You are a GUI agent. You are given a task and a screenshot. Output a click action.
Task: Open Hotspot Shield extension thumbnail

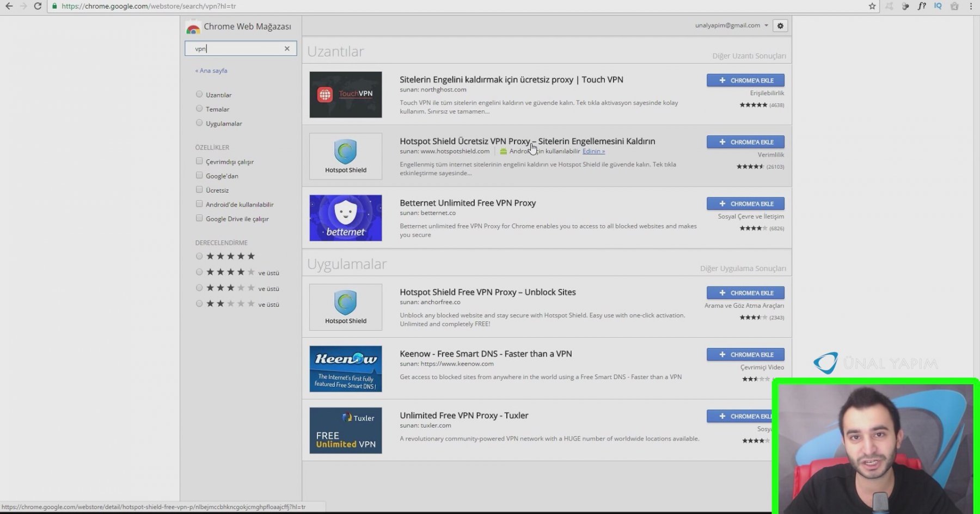tap(346, 156)
